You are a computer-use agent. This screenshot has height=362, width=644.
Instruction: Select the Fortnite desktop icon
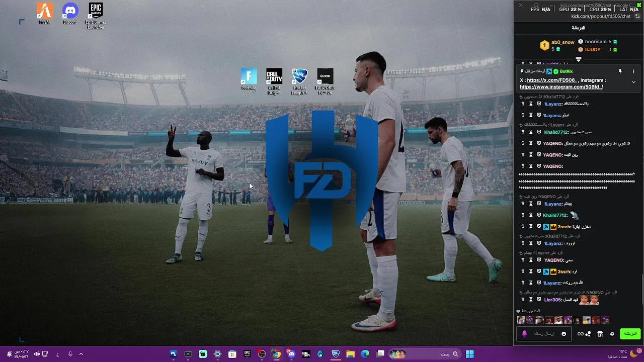click(x=249, y=79)
